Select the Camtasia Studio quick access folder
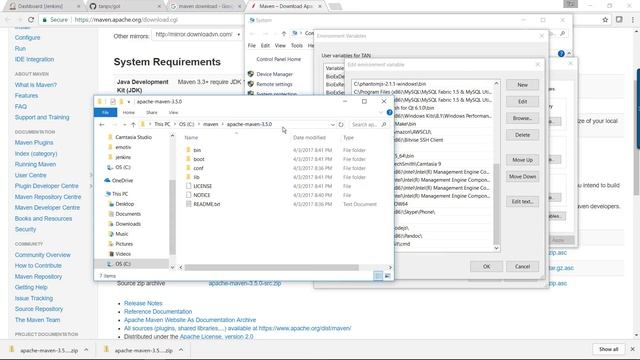The width and height of the screenshot is (640, 360). (133, 137)
